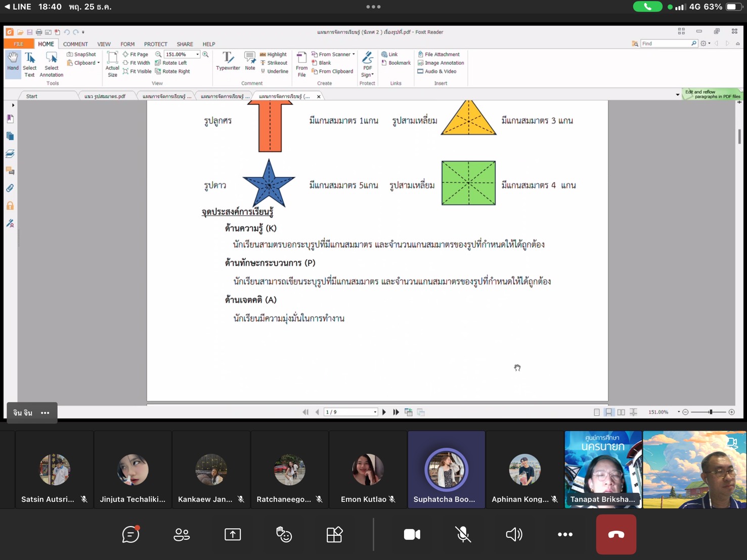Open the LINE call chat icon
The height and width of the screenshot is (560, 747).
point(130,534)
